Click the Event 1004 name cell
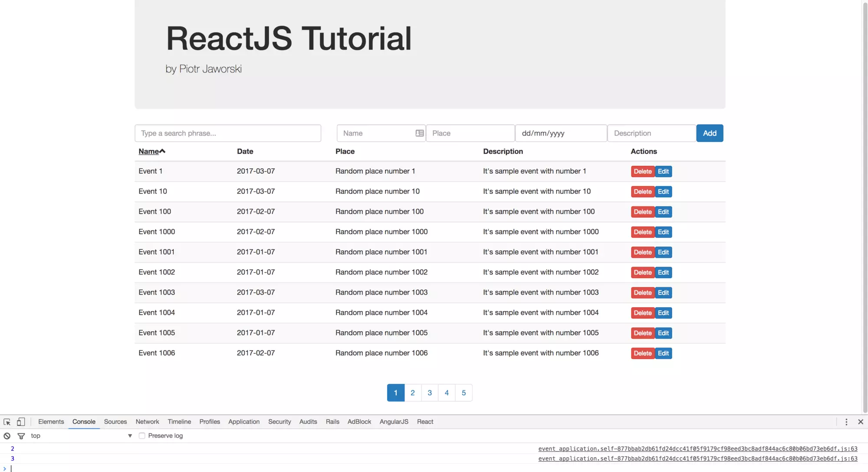This screenshot has width=868, height=472. point(157,312)
